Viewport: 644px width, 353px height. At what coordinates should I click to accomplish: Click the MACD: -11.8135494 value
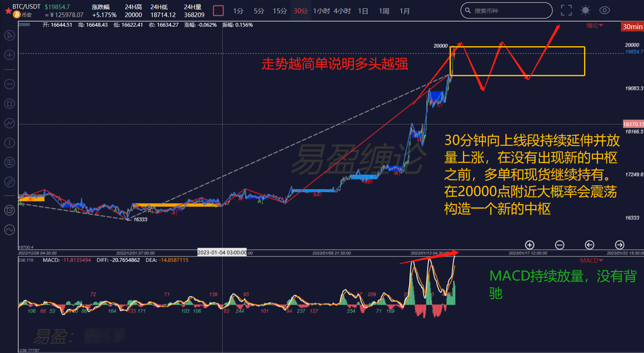click(67, 260)
